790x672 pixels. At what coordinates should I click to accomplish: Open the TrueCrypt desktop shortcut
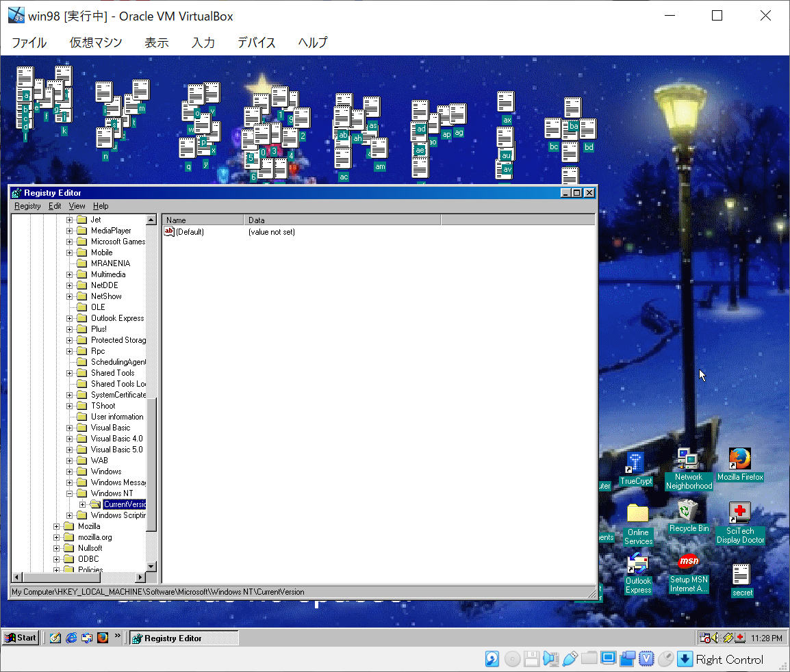[x=635, y=469]
